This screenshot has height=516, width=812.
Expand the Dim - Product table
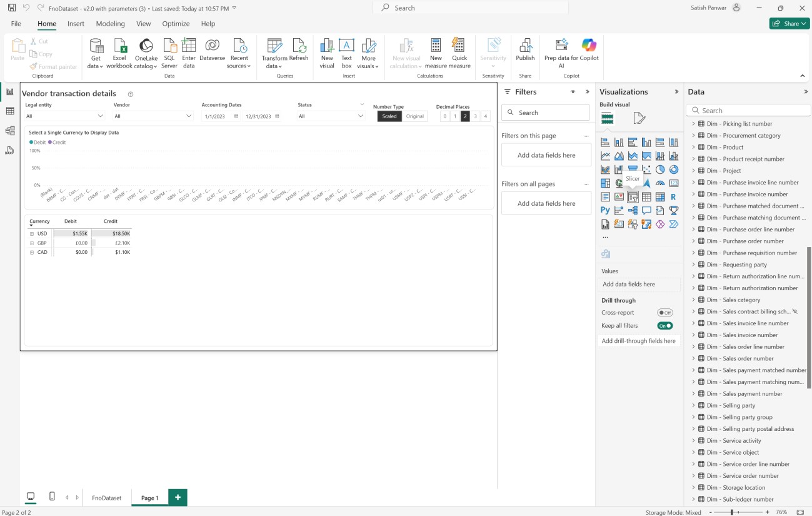click(693, 148)
